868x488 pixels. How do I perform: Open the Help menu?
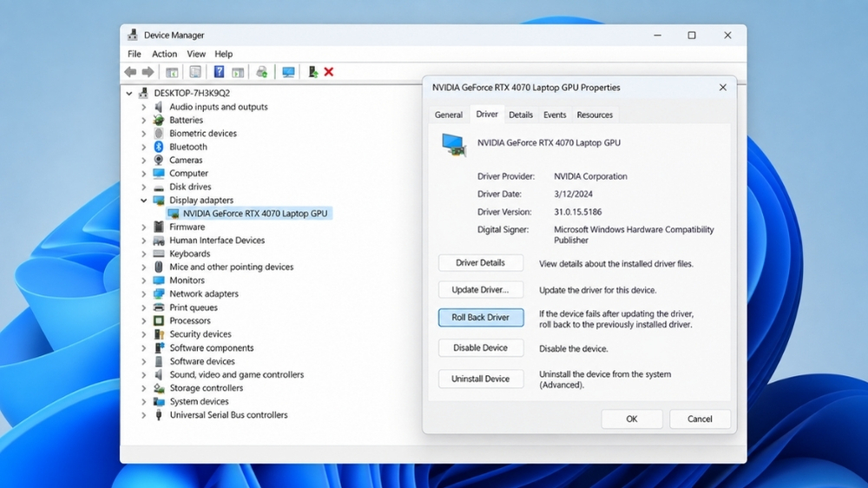pyautogui.click(x=224, y=54)
